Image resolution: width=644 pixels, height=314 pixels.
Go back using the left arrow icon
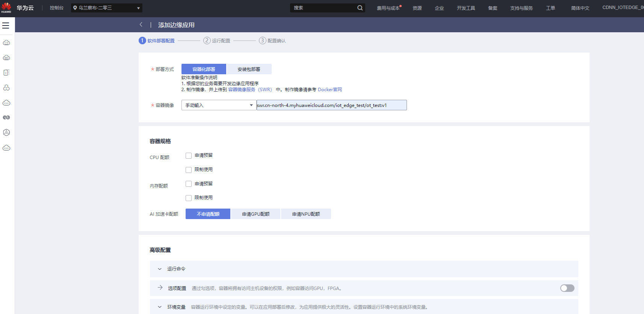click(x=141, y=25)
